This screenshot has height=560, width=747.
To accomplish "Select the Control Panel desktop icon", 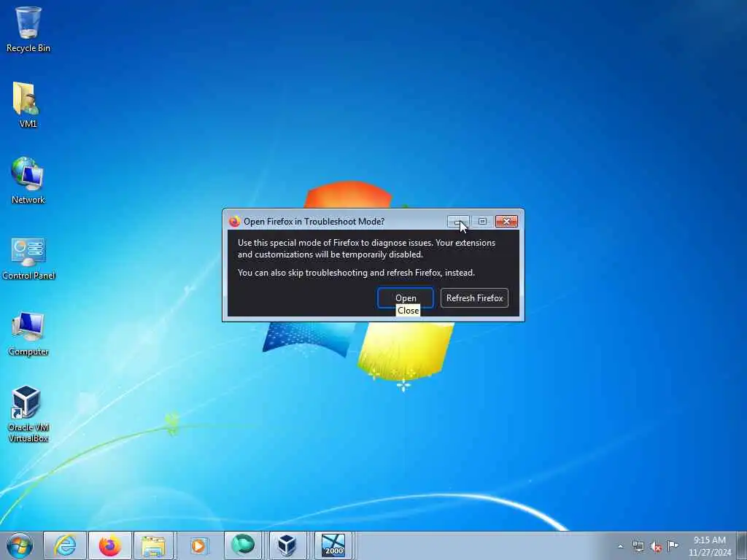I will (x=28, y=257).
